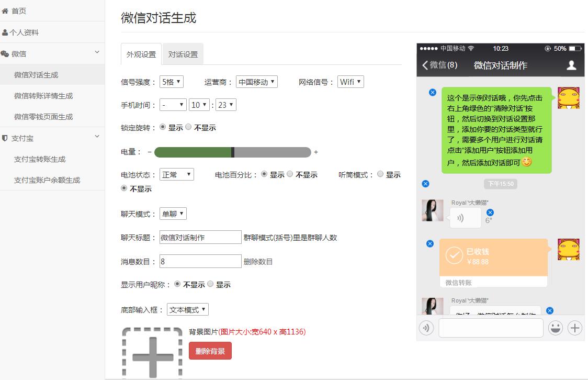This screenshot has height=380, width=588.
Task: Select 不显示 for 显示用户昵称
Action: tap(177, 284)
